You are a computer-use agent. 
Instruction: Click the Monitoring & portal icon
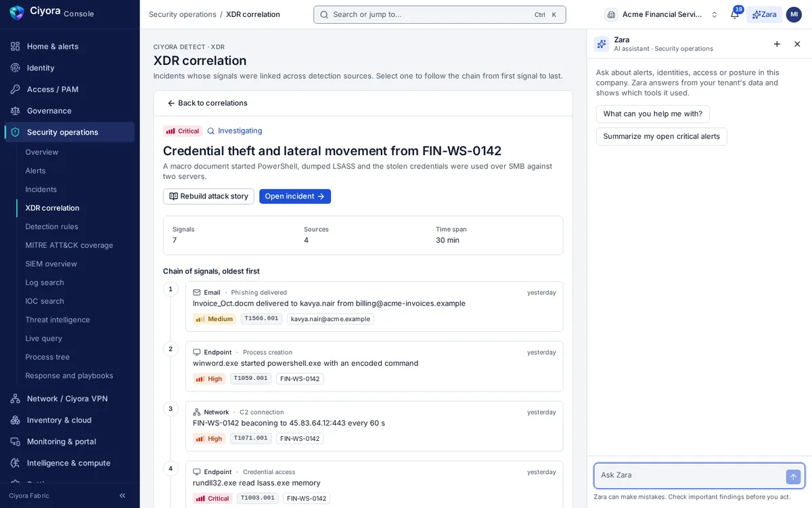(x=16, y=442)
